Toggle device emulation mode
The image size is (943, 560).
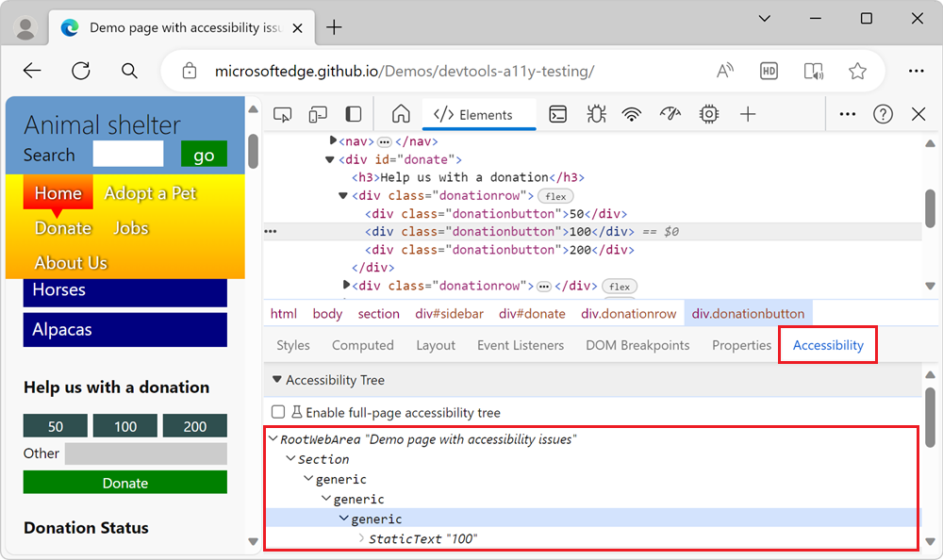tap(318, 113)
